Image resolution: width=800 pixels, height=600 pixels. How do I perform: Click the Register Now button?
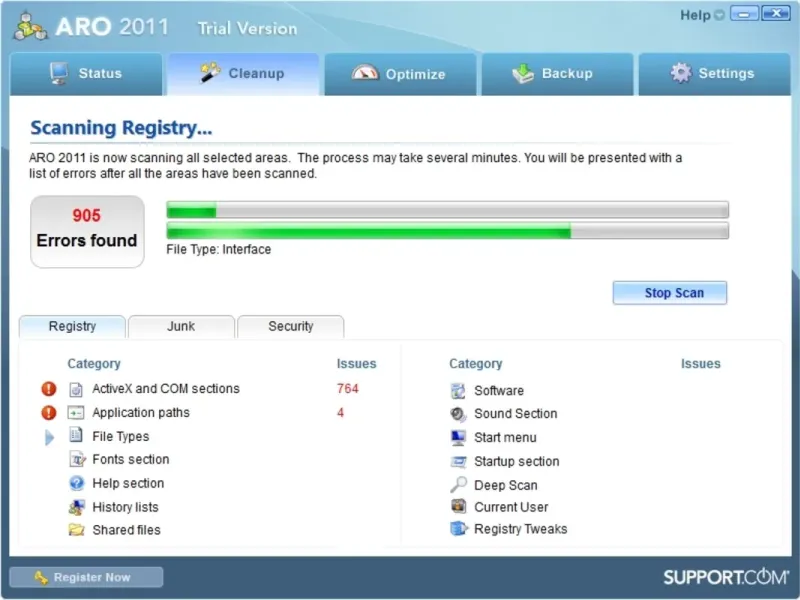pos(86,577)
